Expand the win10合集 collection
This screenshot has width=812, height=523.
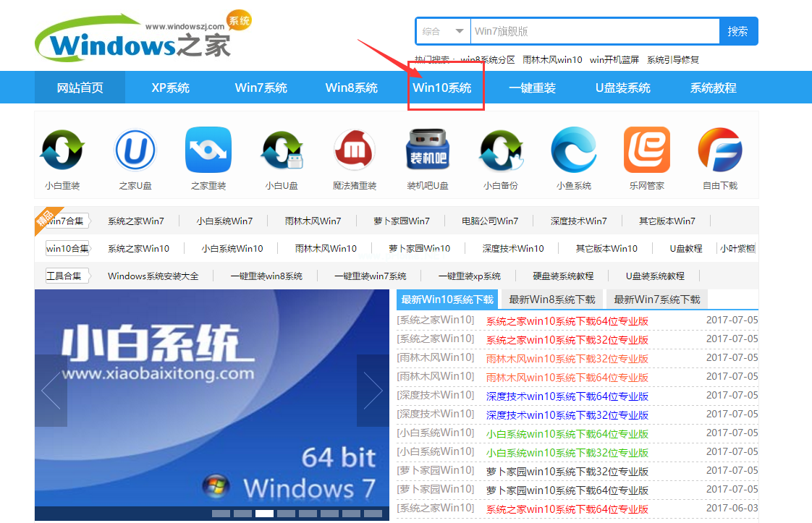point(66,247)
